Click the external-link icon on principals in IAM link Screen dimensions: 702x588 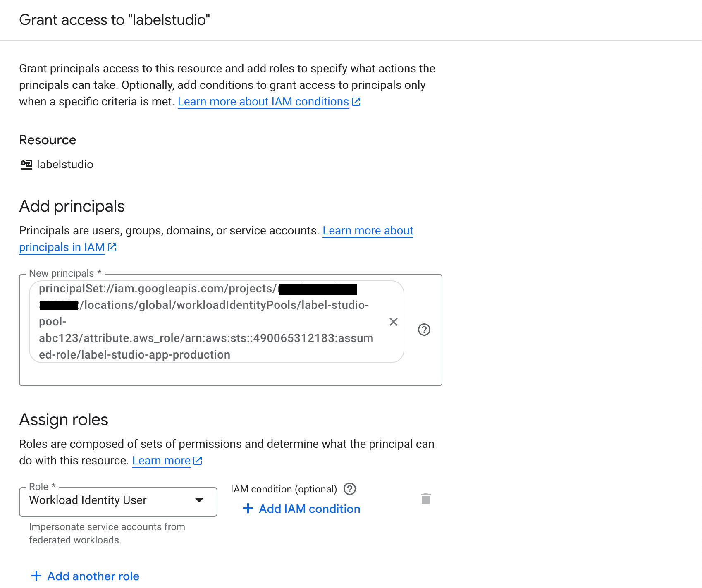tap(112, 247)
